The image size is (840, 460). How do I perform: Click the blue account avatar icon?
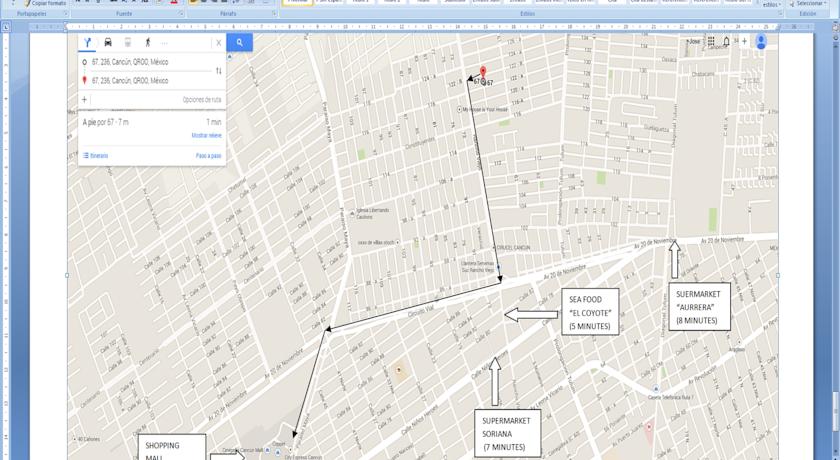pyautogui.click(x=761, y=41)
